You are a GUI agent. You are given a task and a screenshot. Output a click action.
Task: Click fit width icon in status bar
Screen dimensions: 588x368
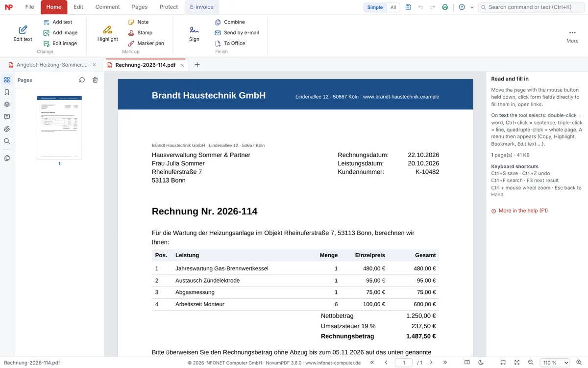point(503,363)
